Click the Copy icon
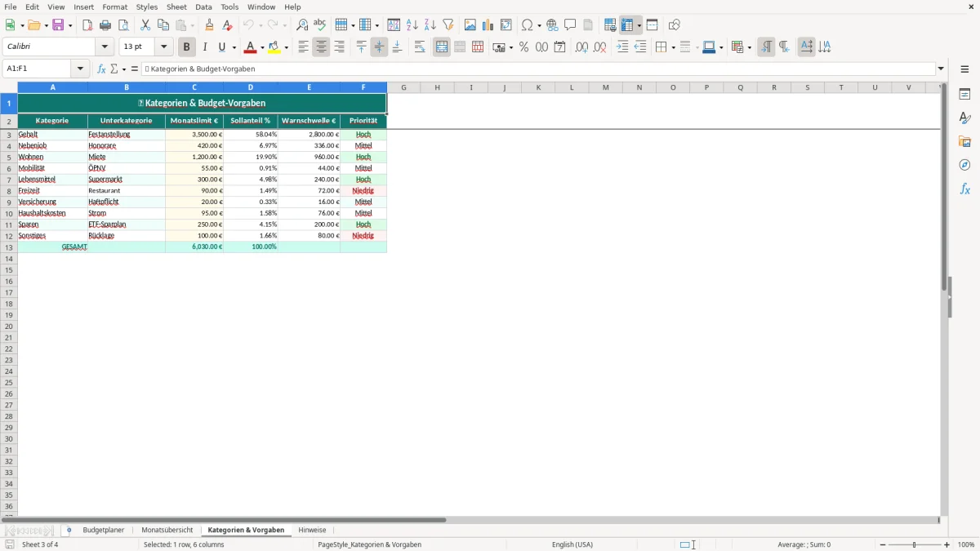The image size is (980, 551). (x=163, y=25)
